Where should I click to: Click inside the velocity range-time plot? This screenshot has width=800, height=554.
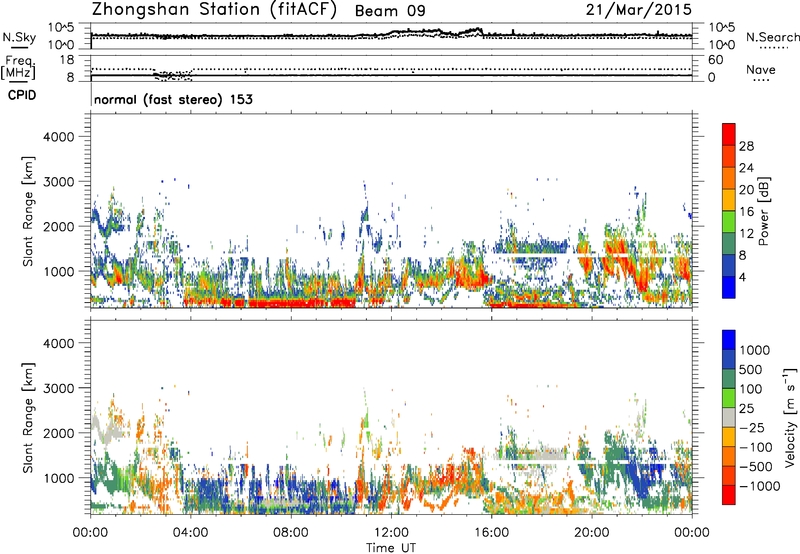coord(391,417)
